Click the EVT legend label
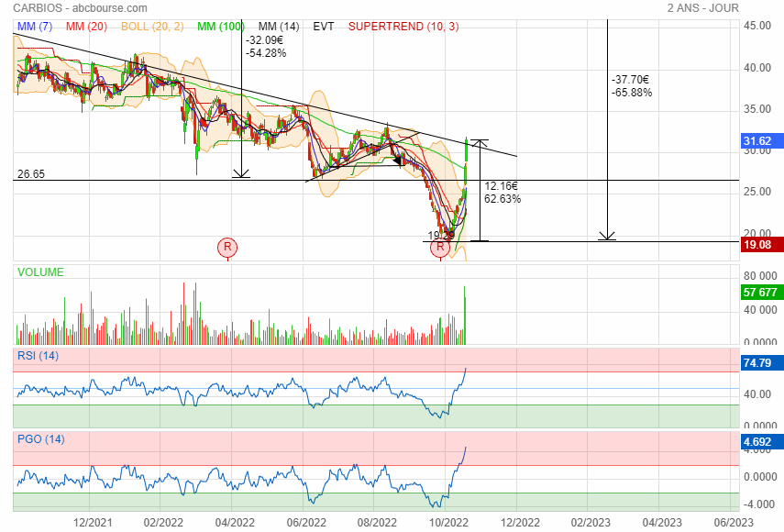 324,27
